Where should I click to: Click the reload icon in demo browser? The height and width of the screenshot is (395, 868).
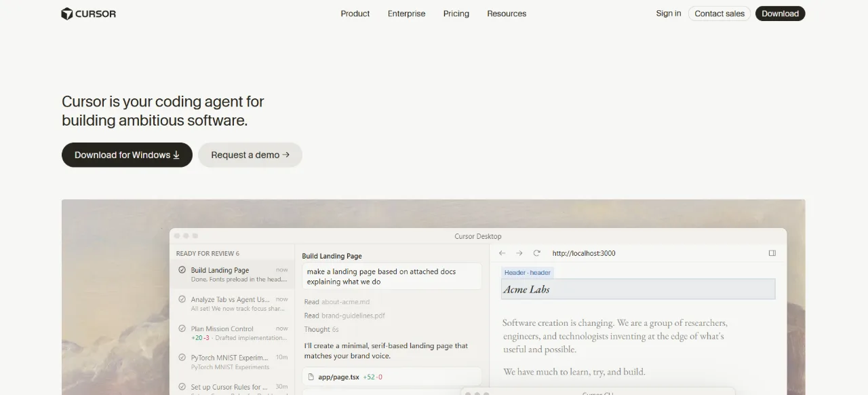point(537,253)
